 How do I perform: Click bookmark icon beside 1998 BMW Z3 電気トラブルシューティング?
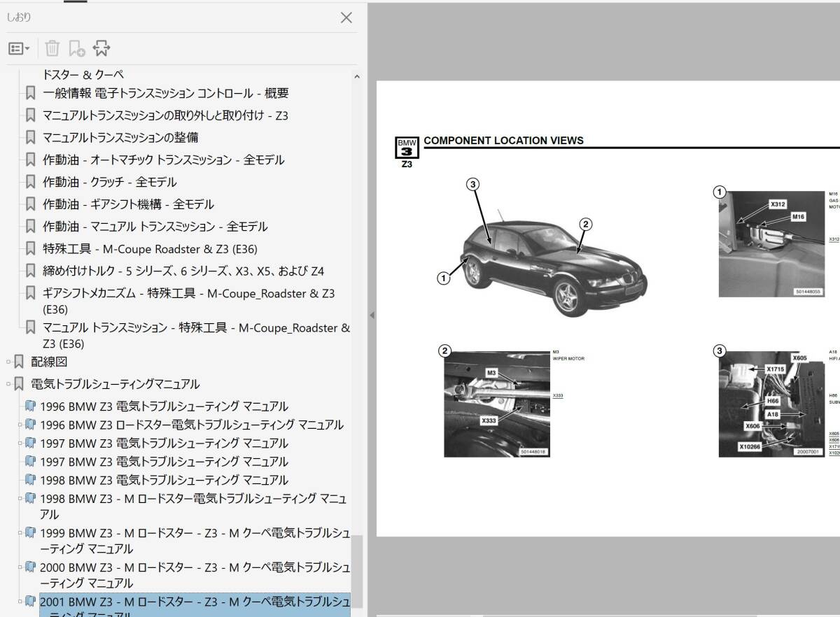pyautogui.click(x=30, y=479)
